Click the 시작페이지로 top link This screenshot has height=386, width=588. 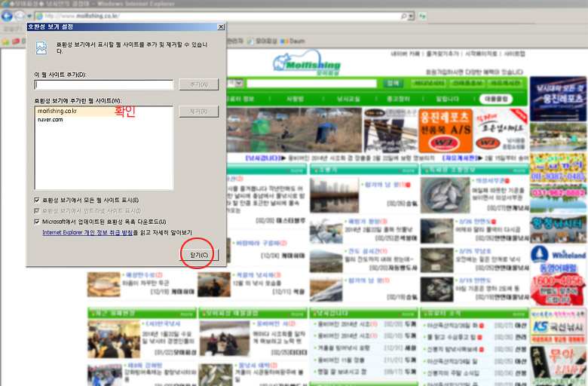(481, 54)
